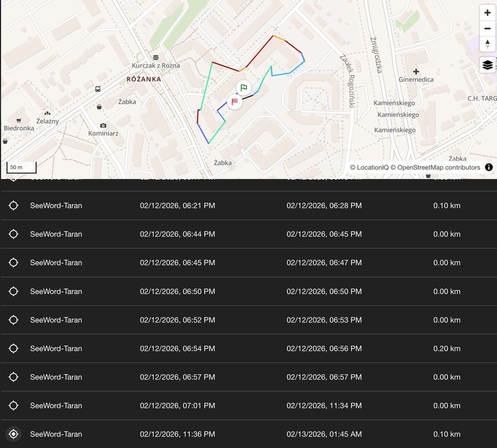Click the Biedronka shop map label

[x=19, y=128]
